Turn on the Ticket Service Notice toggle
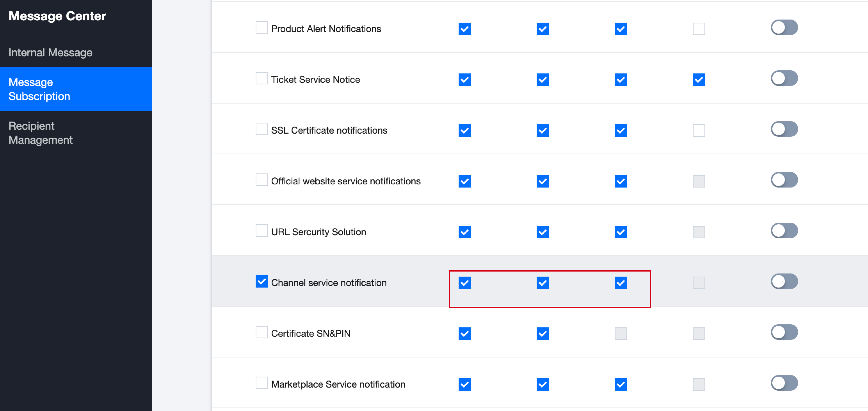This screenshot has width=868, height=411. point(784,78)
